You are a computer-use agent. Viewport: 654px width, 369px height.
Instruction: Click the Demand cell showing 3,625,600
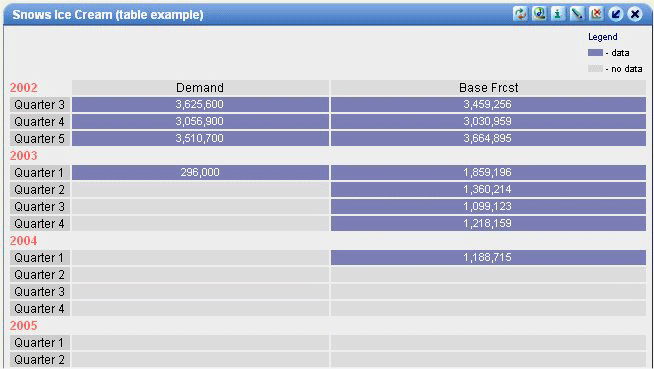click(200, 105)
